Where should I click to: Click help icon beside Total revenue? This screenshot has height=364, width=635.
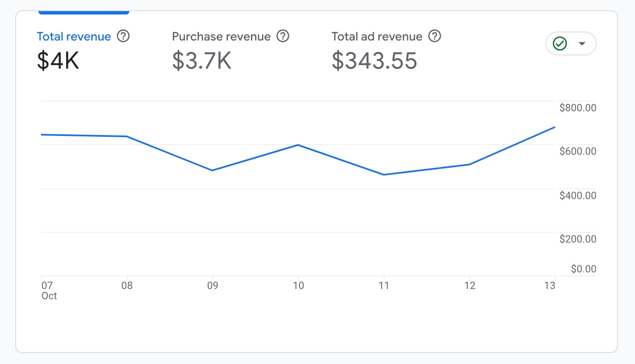(x=123, y=36)
